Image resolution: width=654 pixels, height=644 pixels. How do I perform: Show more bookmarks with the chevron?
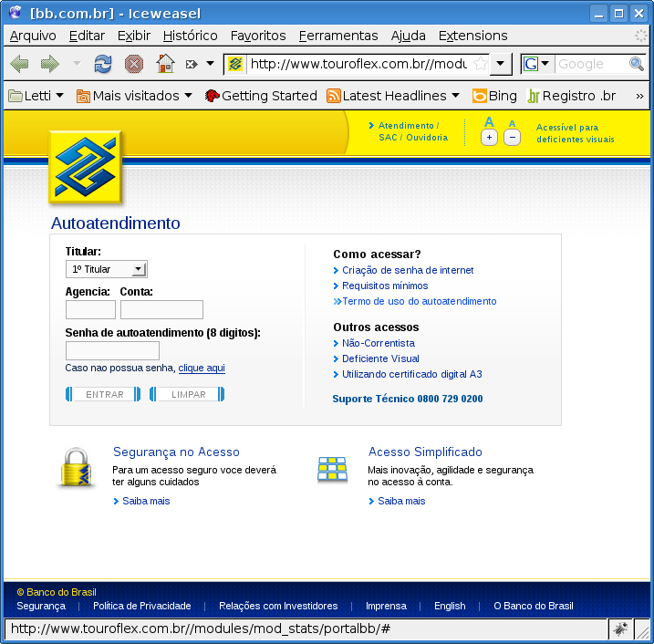click(639, 97)
